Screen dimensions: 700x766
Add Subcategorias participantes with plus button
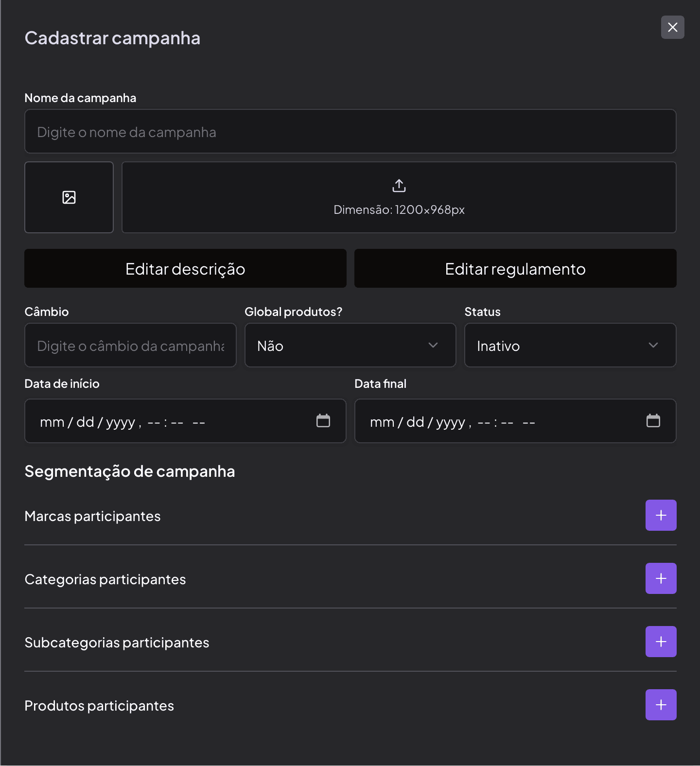coord(661,642)
